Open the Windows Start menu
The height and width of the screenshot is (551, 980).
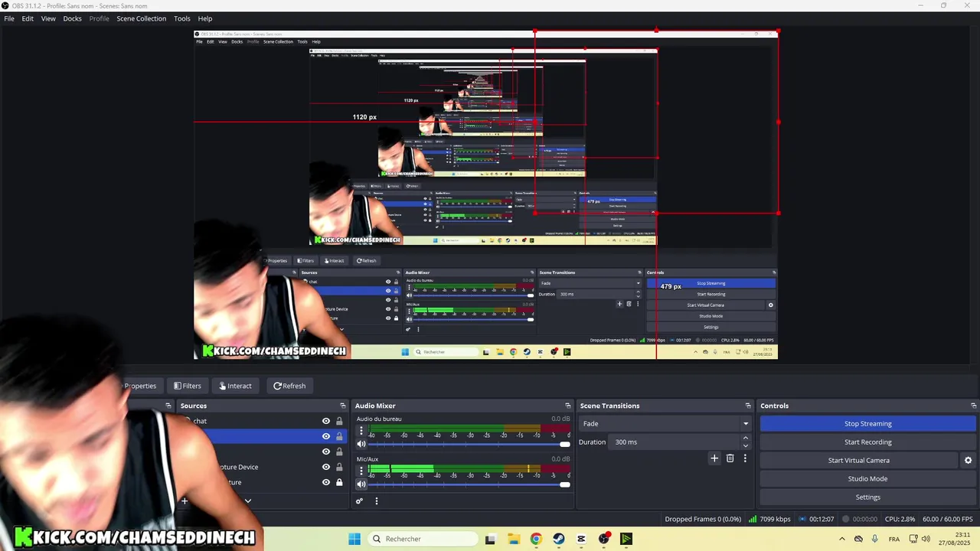point(354,539)
